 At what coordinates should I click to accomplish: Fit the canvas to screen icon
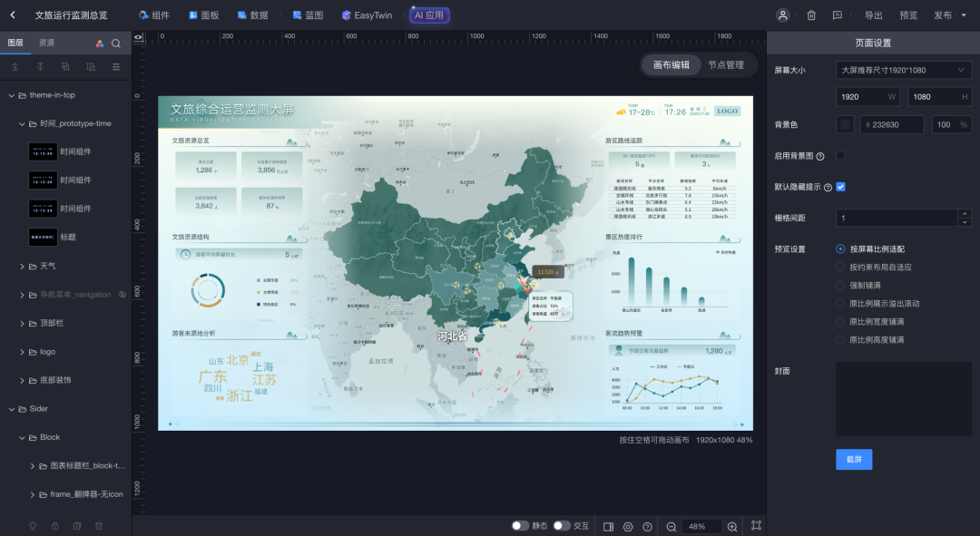point(756,525)
